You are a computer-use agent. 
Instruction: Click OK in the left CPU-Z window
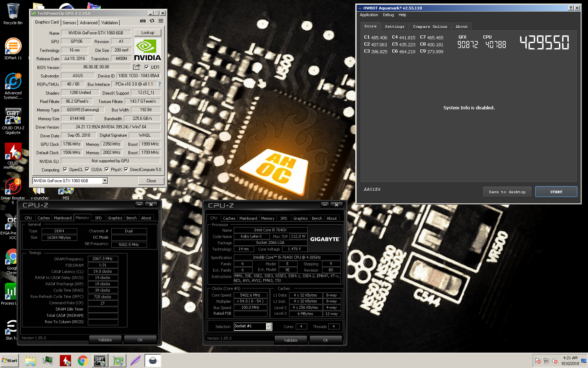(x=140, y=340)
